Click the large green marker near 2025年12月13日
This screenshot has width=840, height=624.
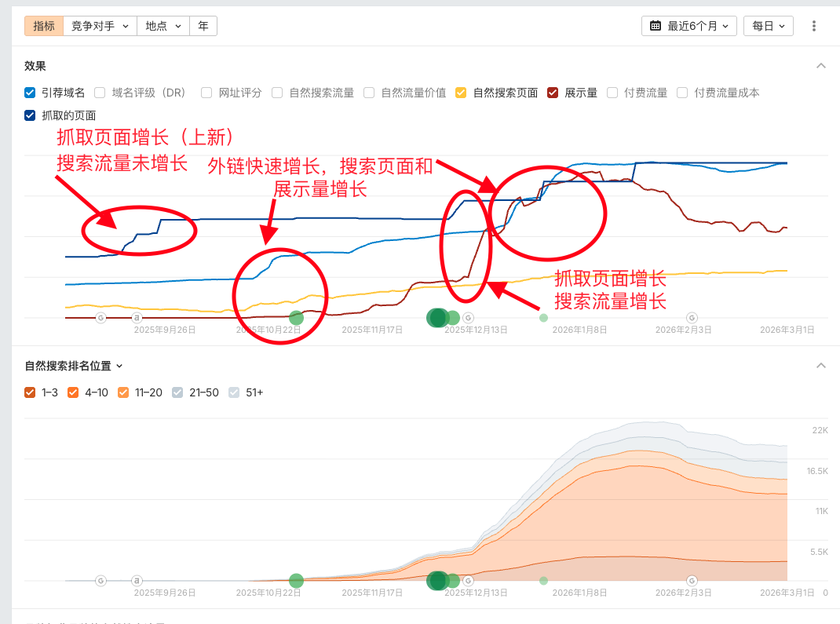click(x=437, y=317)
